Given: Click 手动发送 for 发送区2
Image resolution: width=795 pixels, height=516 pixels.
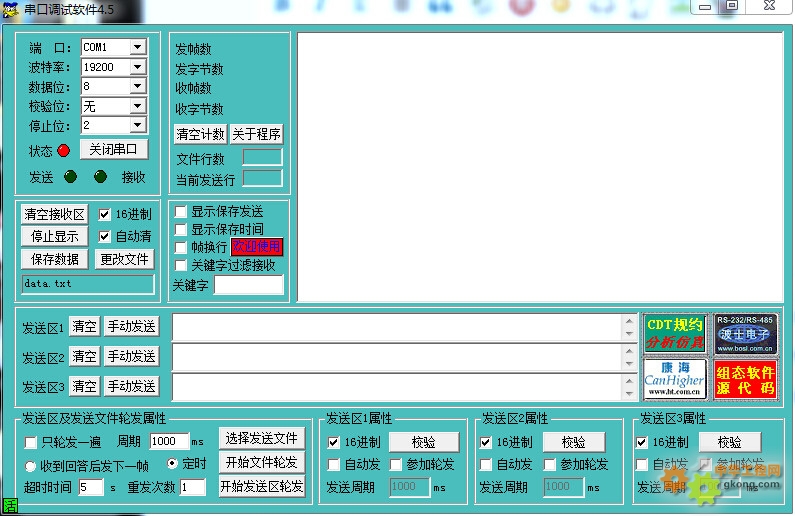Looking at the screenshot, I should pyautogui.click(x=131, y=356).
